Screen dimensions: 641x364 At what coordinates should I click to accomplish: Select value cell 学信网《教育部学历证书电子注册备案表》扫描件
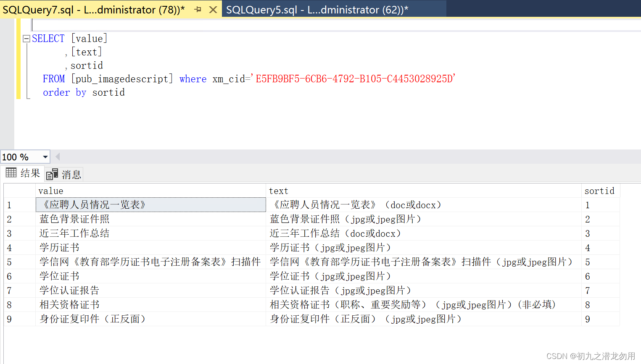click(150, 262)
